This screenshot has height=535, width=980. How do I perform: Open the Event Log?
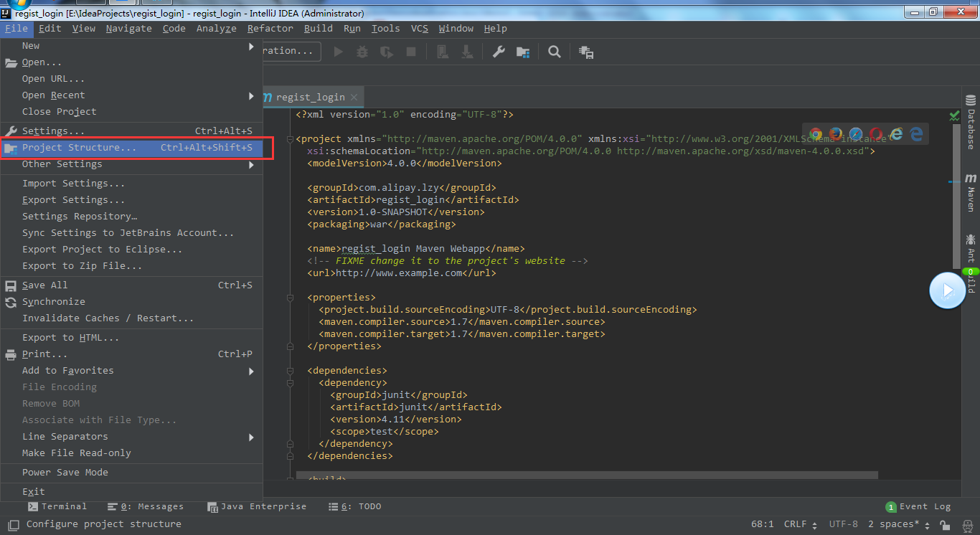tap(918, 506)
